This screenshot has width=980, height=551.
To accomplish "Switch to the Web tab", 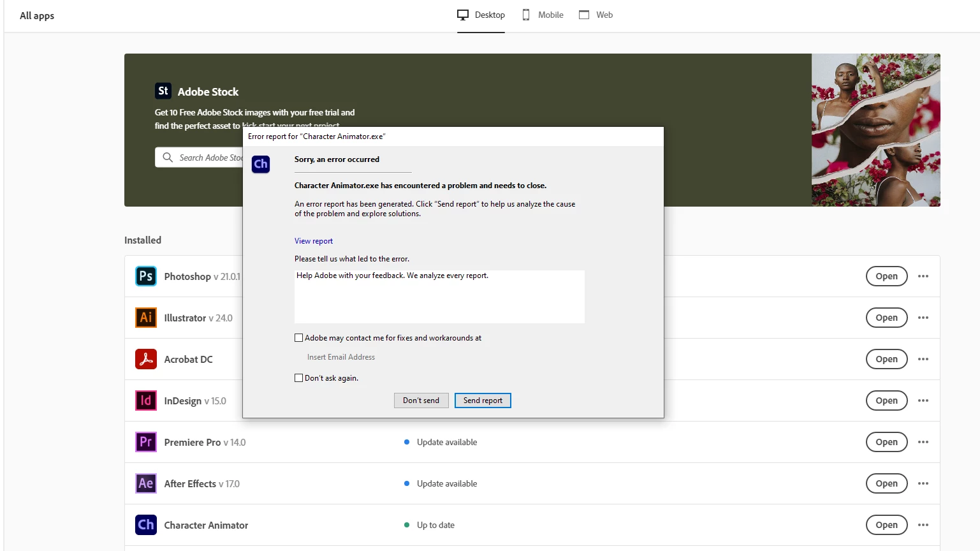I will [x=596, y=15].
